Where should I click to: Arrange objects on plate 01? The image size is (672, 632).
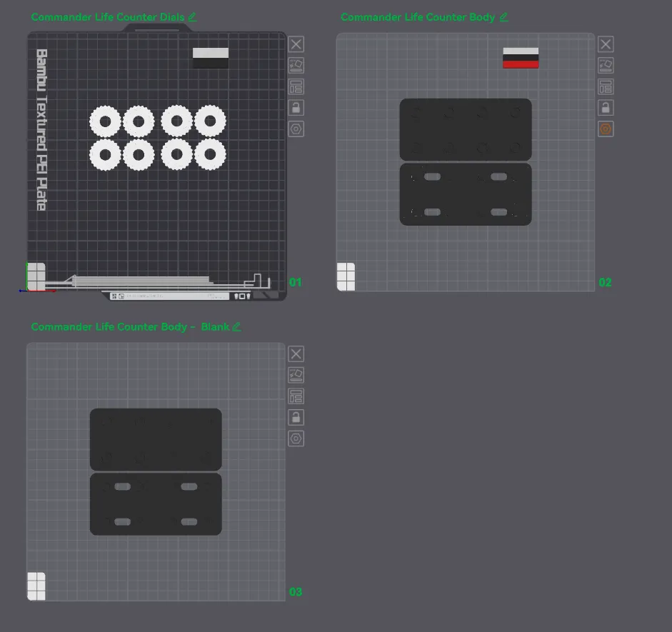(x=296, y=87)
